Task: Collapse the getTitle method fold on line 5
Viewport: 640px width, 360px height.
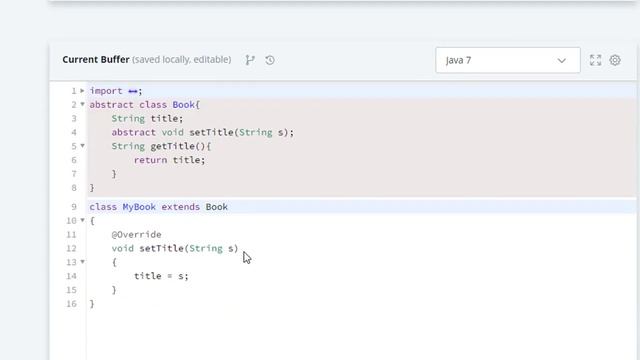Action: (82, 146)
